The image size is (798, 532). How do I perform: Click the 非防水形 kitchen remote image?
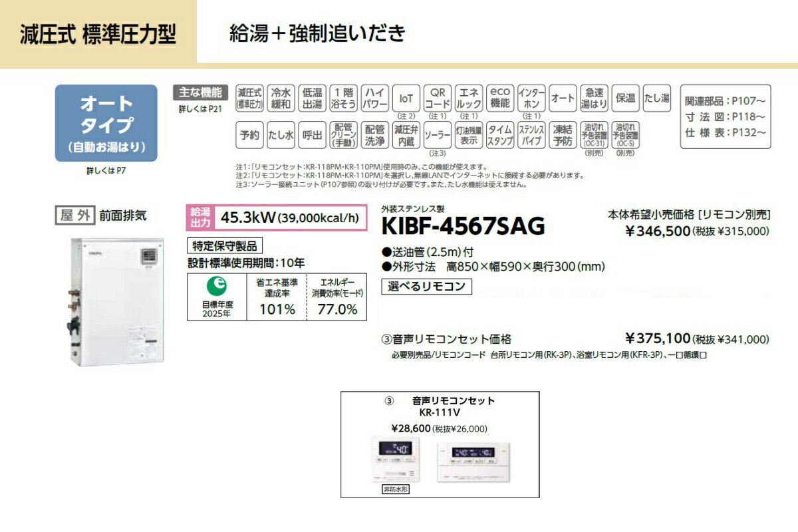(x=395, y=459)
